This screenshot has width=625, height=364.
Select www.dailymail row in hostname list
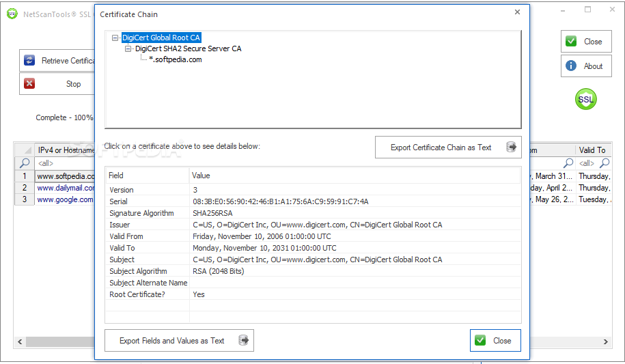[65, 187]
